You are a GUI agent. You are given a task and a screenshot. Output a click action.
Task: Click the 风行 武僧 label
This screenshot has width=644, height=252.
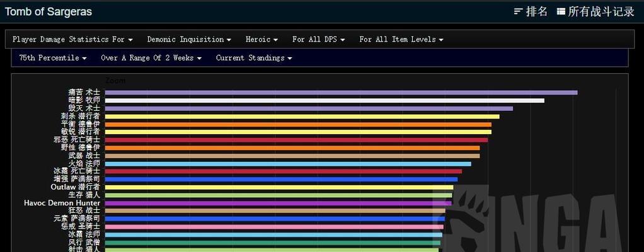[x=84, y=242]
